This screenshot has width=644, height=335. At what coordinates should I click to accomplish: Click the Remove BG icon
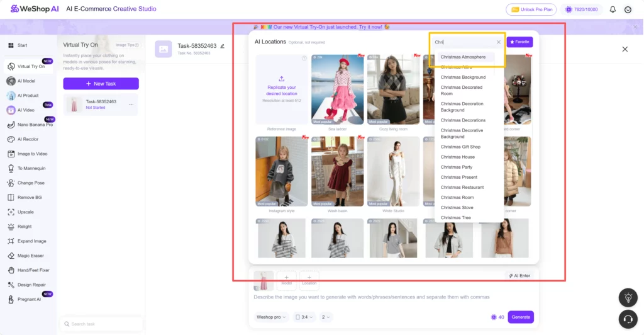click(11, 197)
